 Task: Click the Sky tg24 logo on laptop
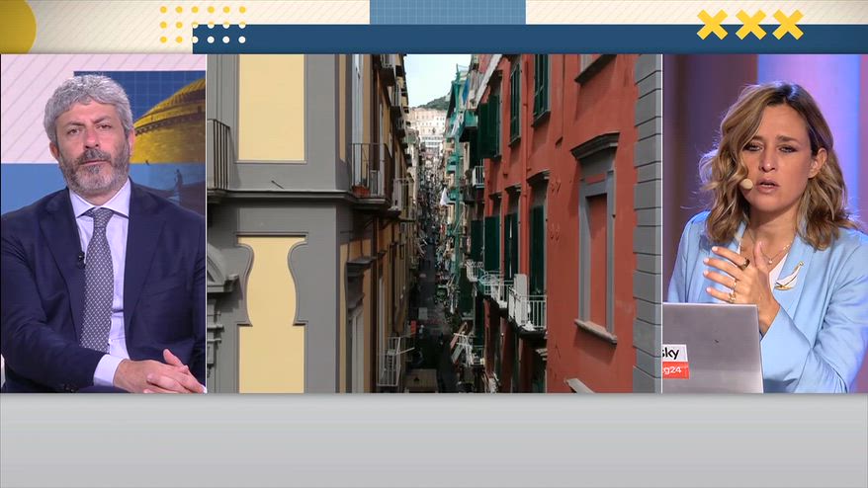coord(675,362)
